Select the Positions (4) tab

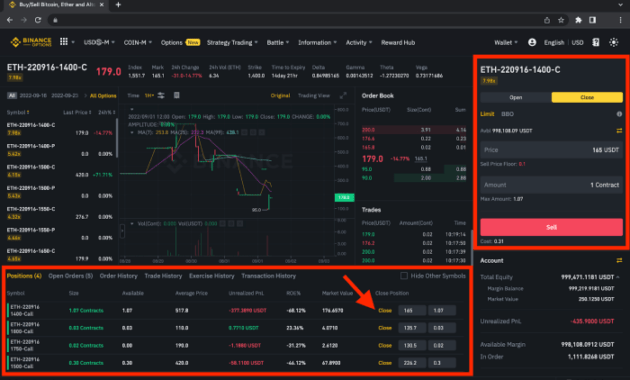tap(24, 276)
